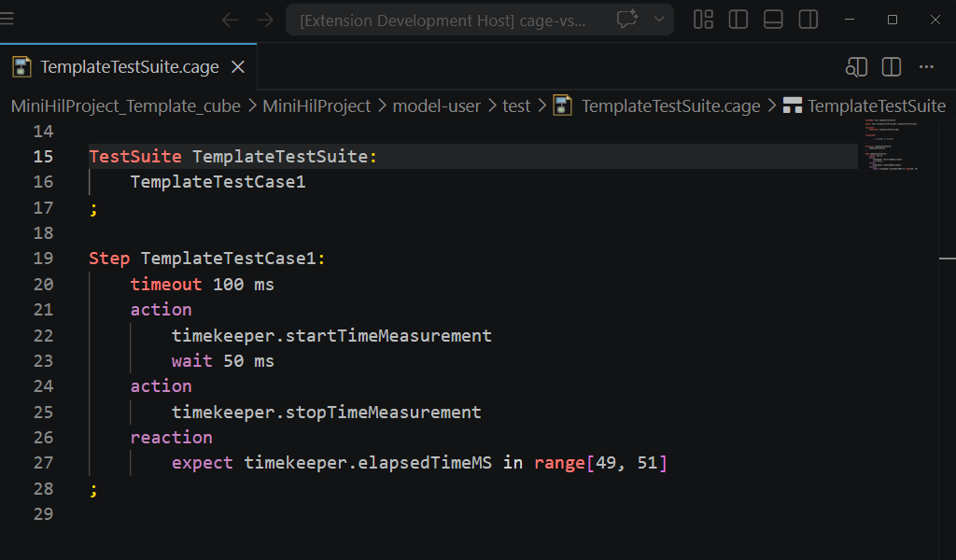Open the editor More Actions menu
The width and height of the screenshot is (956, 560).
click(x=926, y=67)
